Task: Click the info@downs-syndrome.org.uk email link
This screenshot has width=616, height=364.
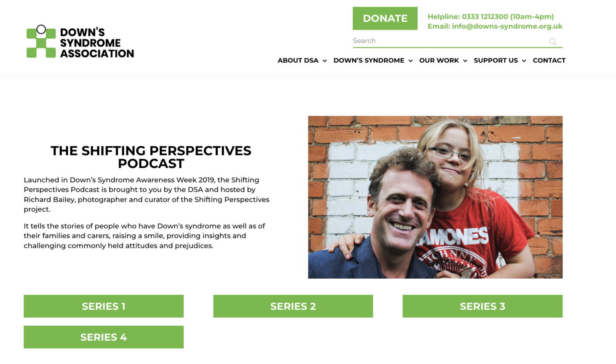Action: pos(507,26)
